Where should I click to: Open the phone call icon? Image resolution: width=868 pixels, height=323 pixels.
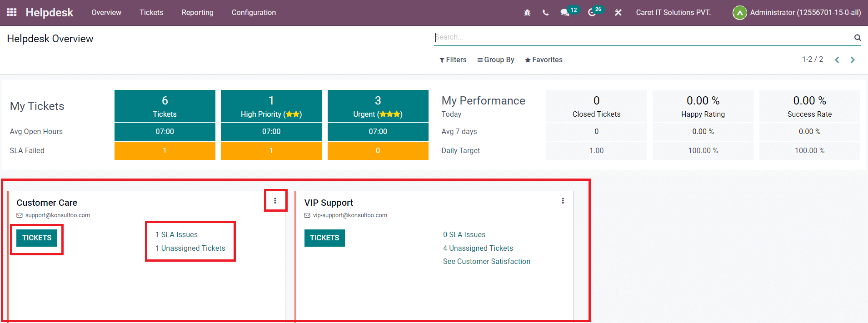(545, 13)
